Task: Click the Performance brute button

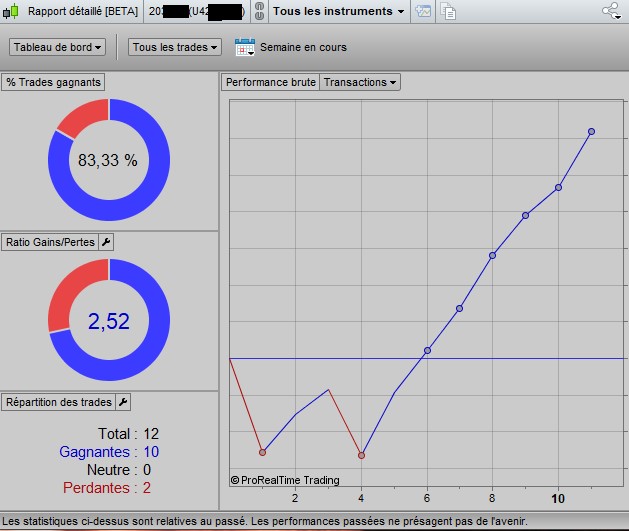Action: click(x=270, y=82)
